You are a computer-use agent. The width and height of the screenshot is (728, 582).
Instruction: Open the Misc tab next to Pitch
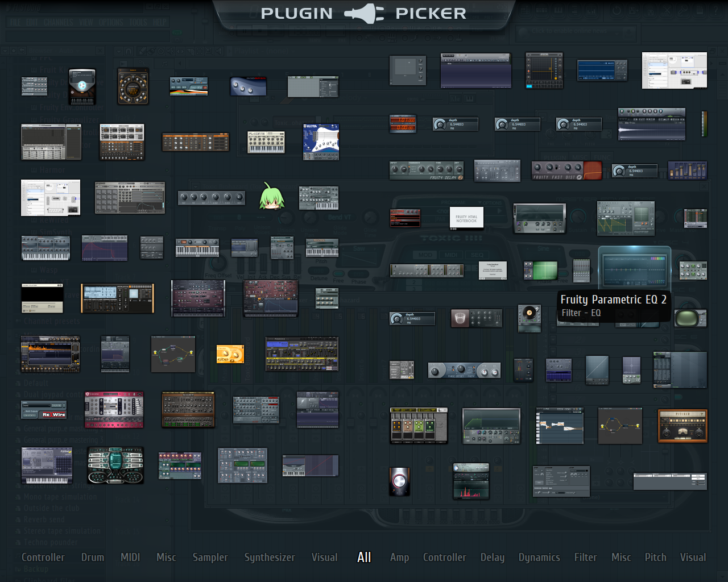click(x=621, y=558)
